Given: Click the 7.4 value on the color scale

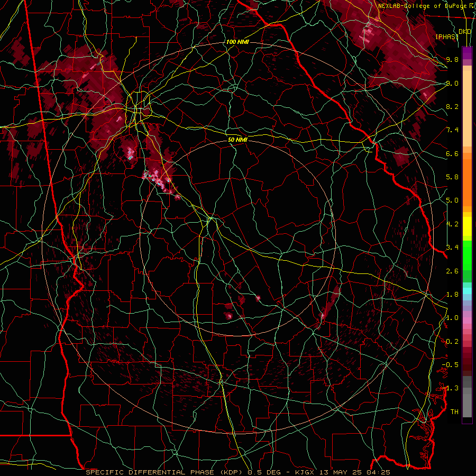Looking at the screenshot, I should tap(452, 130).
